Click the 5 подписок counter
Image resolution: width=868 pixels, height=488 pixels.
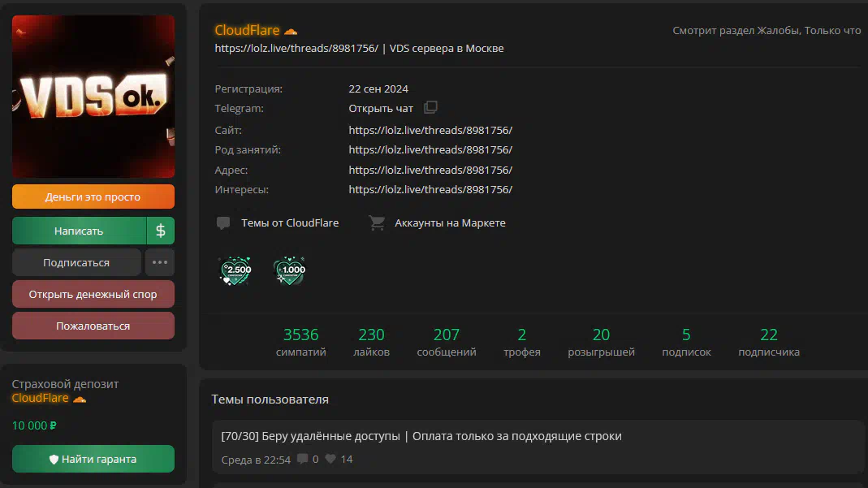point(686,342)
